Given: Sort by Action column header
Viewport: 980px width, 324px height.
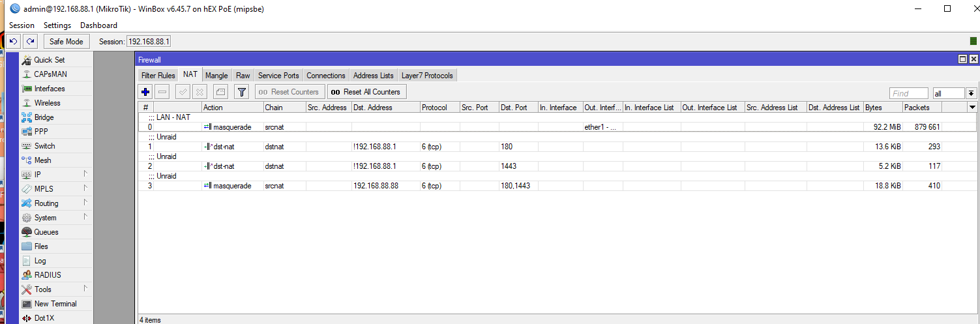Looking at the screenshot, I should click(x=232, y=108).
